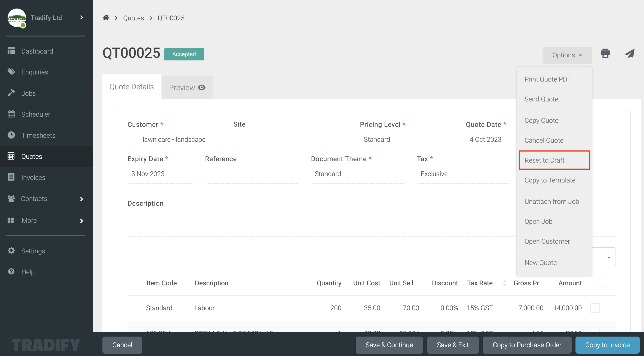The height and width of the screenshot is (356, 644).
Task: Click the Item Code column header
Action: (x=161, y=283)
